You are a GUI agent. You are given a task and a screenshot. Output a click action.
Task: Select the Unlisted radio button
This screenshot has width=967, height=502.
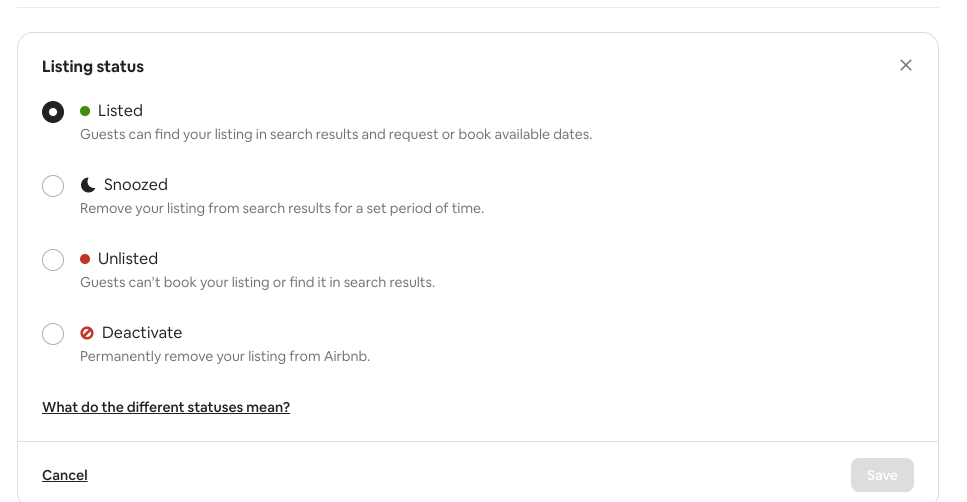[53, 260]
